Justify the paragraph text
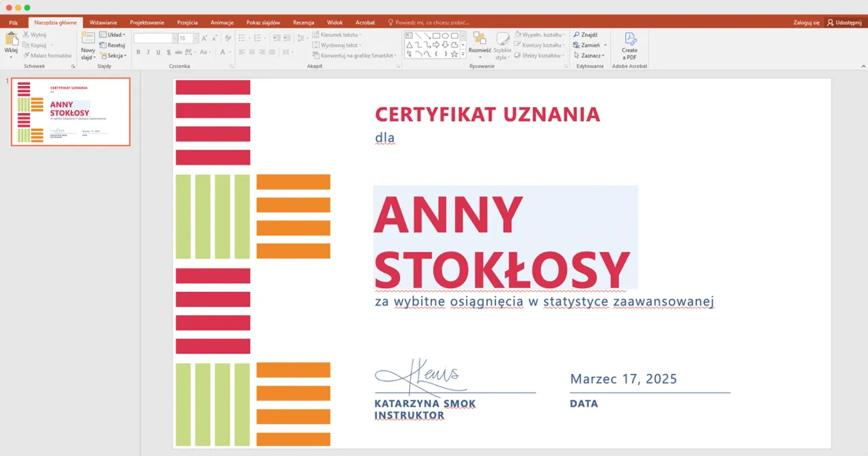868x456 pixels. [x=272, y=52]
